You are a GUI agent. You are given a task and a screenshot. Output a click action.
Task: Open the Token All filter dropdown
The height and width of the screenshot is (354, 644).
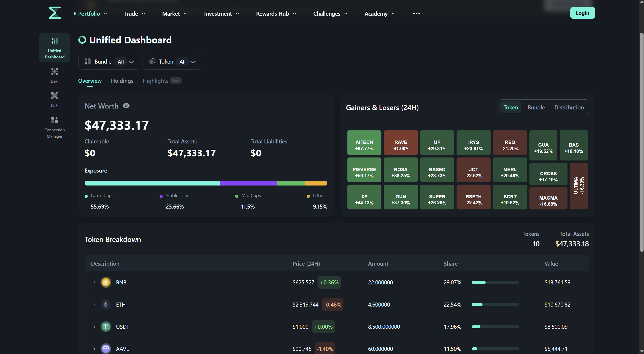[172, 62]
